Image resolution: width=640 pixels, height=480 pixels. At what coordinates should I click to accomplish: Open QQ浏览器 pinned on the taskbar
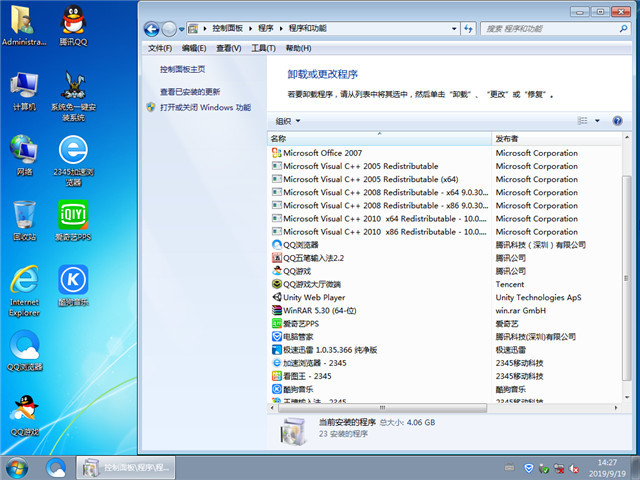(x=56, y=468)
